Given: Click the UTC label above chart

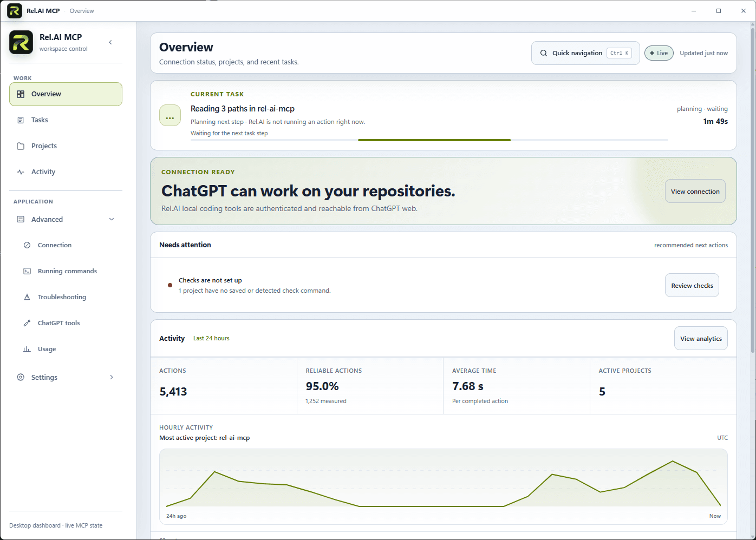Looking at the screenshot, I should 722,438.
